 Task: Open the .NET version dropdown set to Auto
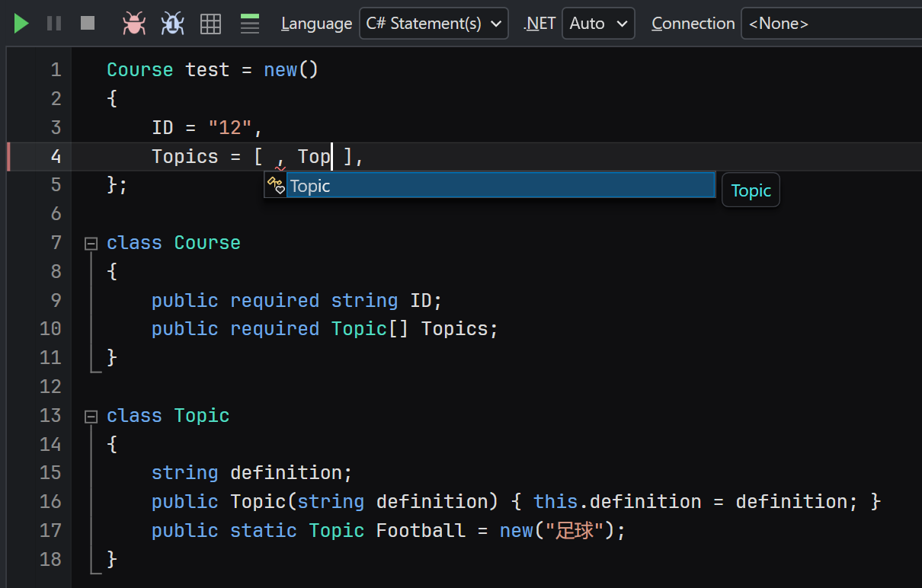tap(598, 24)
